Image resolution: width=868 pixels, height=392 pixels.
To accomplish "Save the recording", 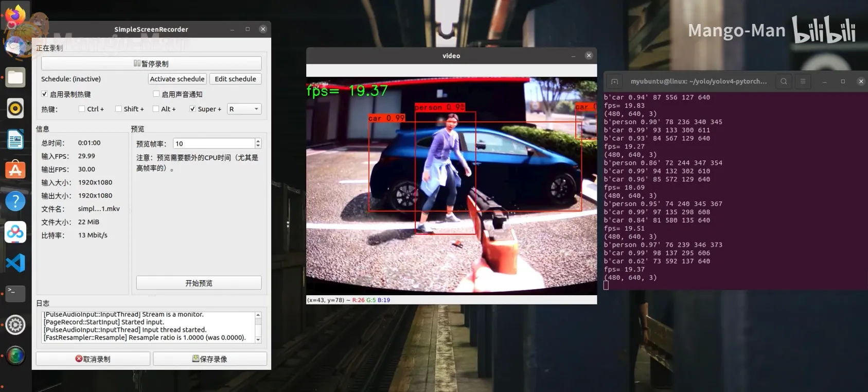I will tap(210, 359).
